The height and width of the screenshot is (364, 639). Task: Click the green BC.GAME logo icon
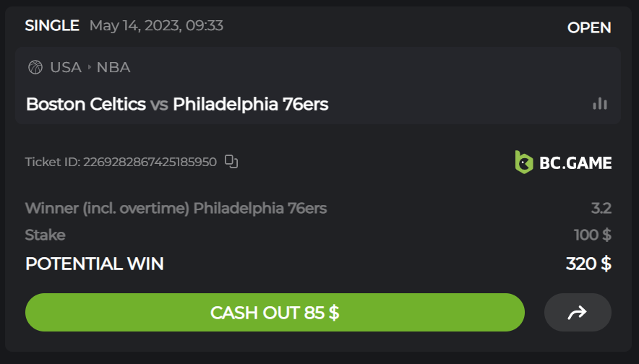pos(524,162)
